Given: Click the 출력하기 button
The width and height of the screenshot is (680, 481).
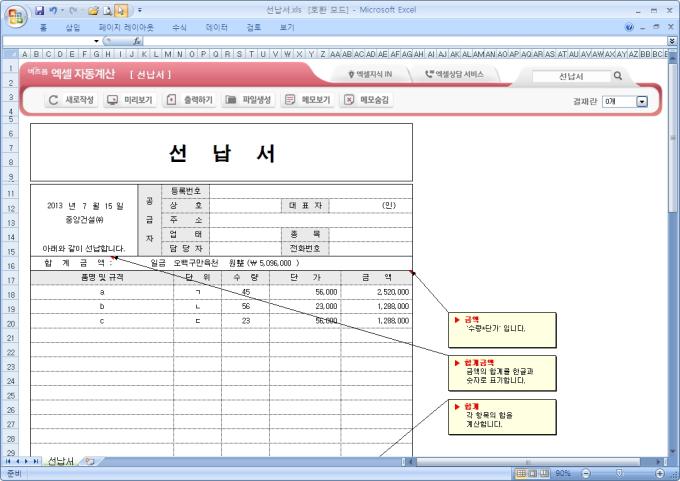Looking at the screenshot, I should [x=189, y=100].
